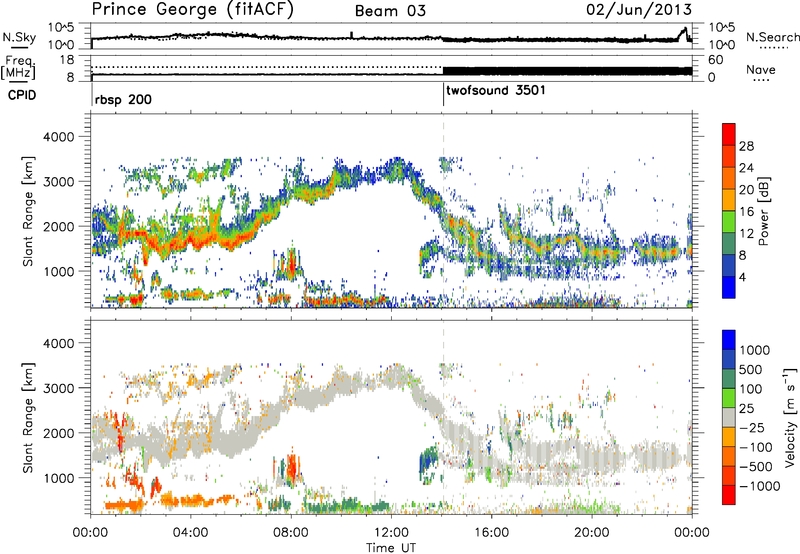
Task: Click the 'rbsp 200' CPID marker text
Action: pyautogui.click(x=123, y=99)
